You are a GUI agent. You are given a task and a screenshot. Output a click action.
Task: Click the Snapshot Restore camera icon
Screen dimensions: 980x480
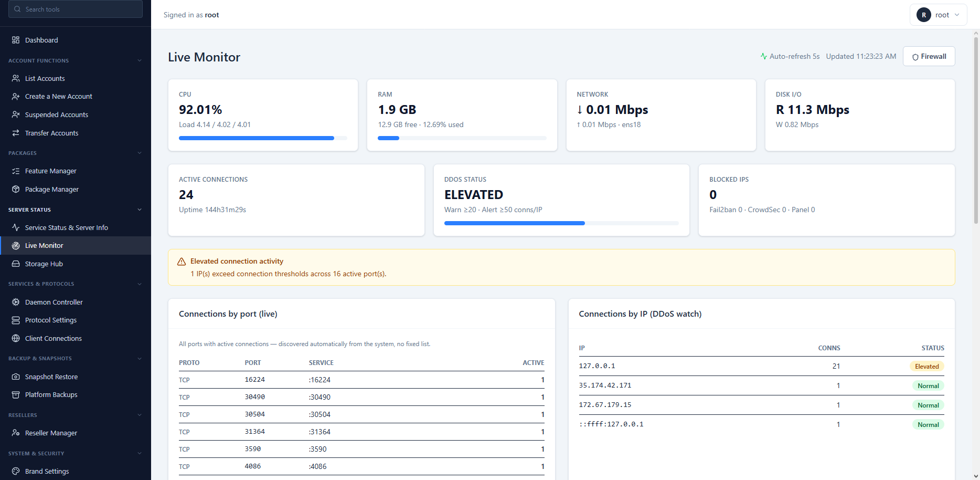pos(16,377)
